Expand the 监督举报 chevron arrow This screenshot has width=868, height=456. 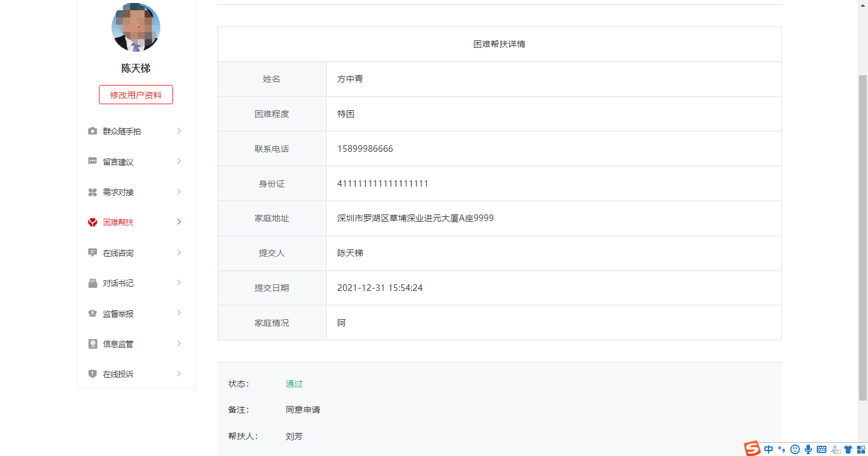pos(179,313)
